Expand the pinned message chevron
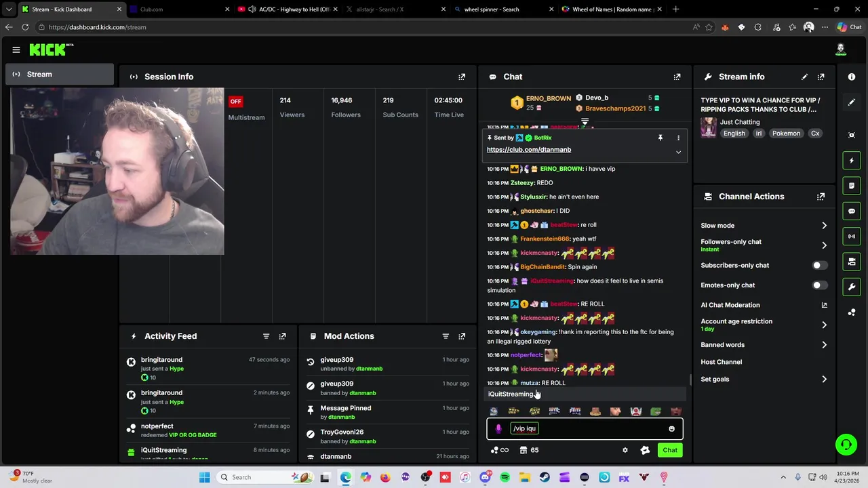This screenshot has height=488, width=868. (x=678, y=152)
